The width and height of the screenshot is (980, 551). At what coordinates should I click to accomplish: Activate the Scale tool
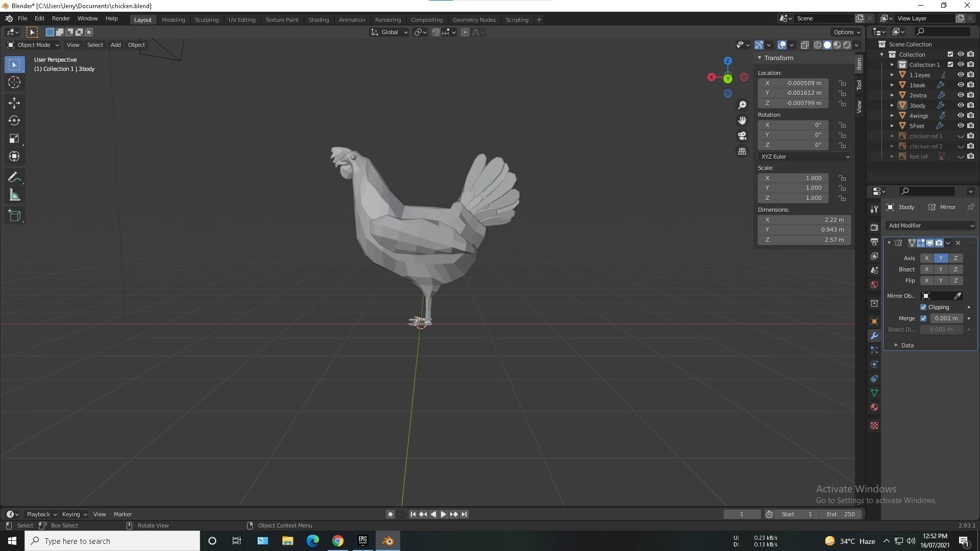pos(14,138)
